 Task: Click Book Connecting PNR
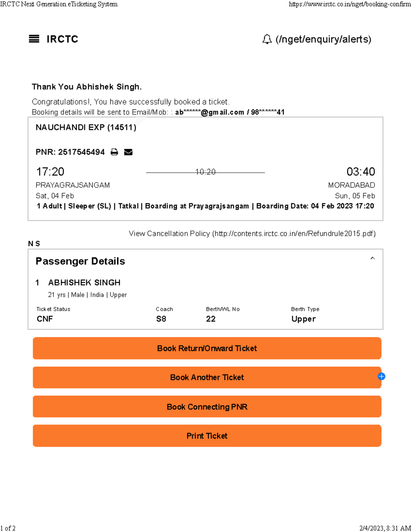click(x=207, y=407)
